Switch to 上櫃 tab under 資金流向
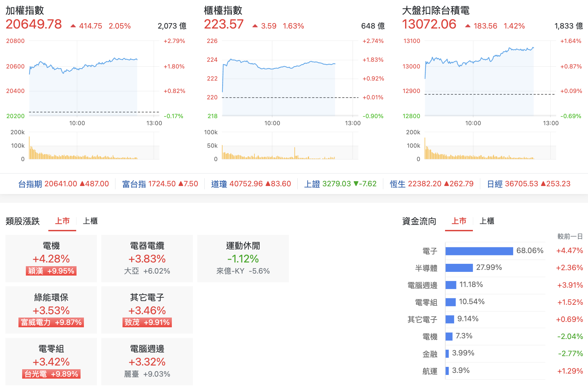Image resolution: width=588 pixels, height=386 pixels. tap(487, 221)
